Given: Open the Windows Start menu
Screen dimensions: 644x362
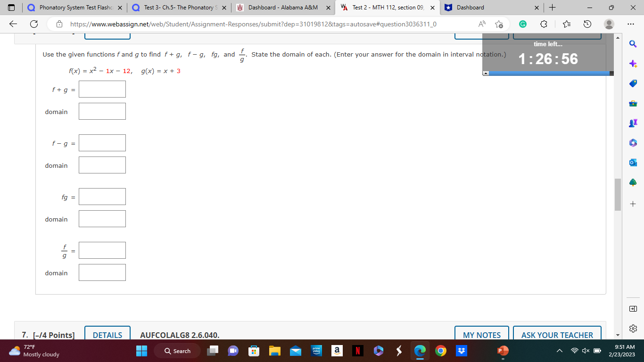Looking at the screenshot, I should tap(141, 351).
